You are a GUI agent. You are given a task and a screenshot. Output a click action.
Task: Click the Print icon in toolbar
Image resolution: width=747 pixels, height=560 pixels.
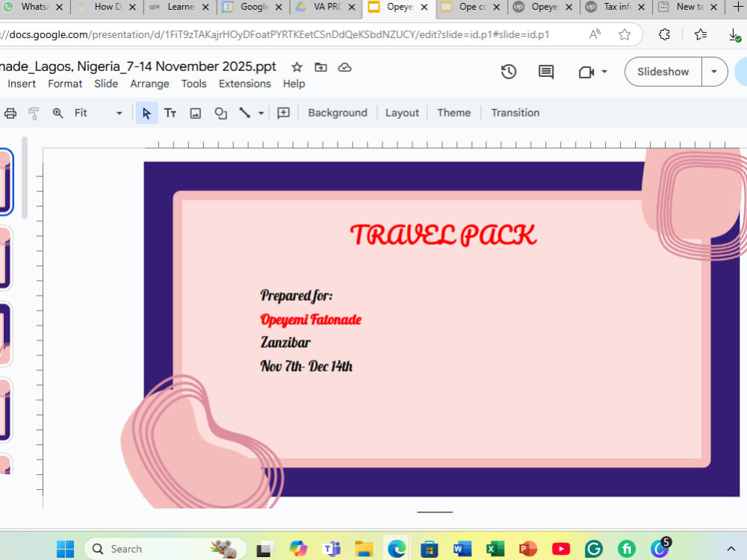[10, 113]
